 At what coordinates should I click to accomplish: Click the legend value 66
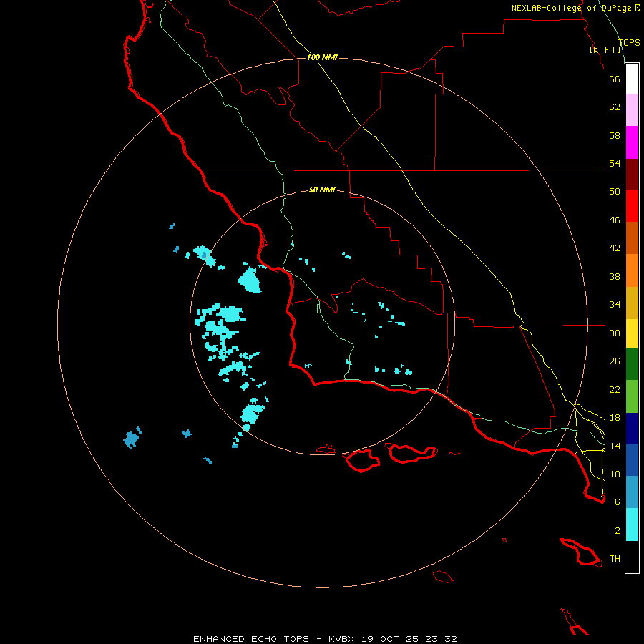click(x=615, y=79)
